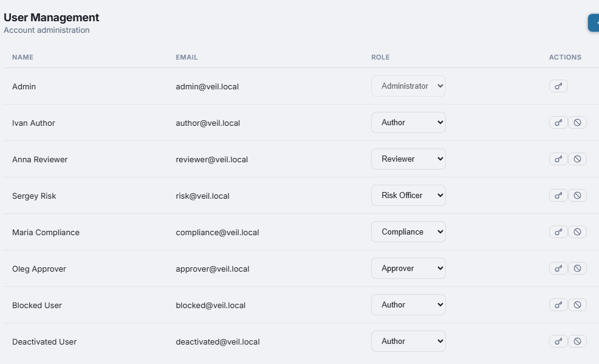
Task: Open the Reviewer role dropdown for Anna
Action: coord(408,159)
